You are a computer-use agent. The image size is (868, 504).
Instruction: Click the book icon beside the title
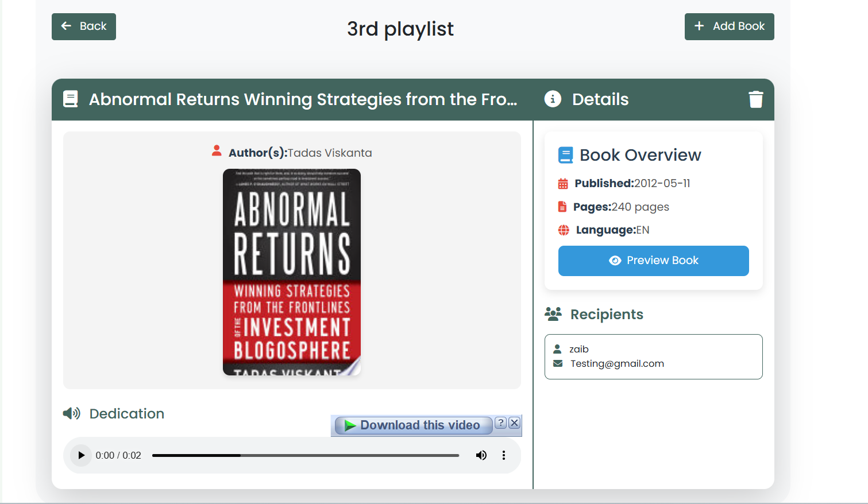click(x=71, y=99)
